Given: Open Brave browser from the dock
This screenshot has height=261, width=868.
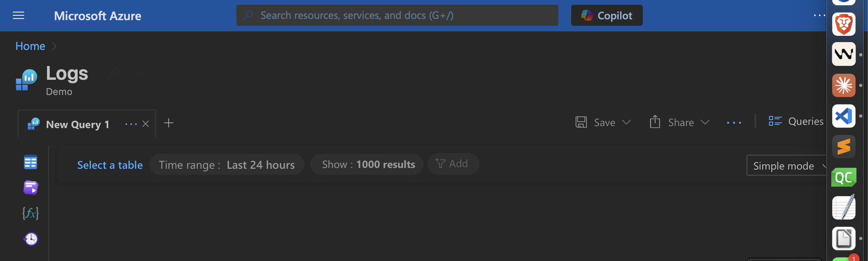Looking at the screenshot, I should point(843,24).
